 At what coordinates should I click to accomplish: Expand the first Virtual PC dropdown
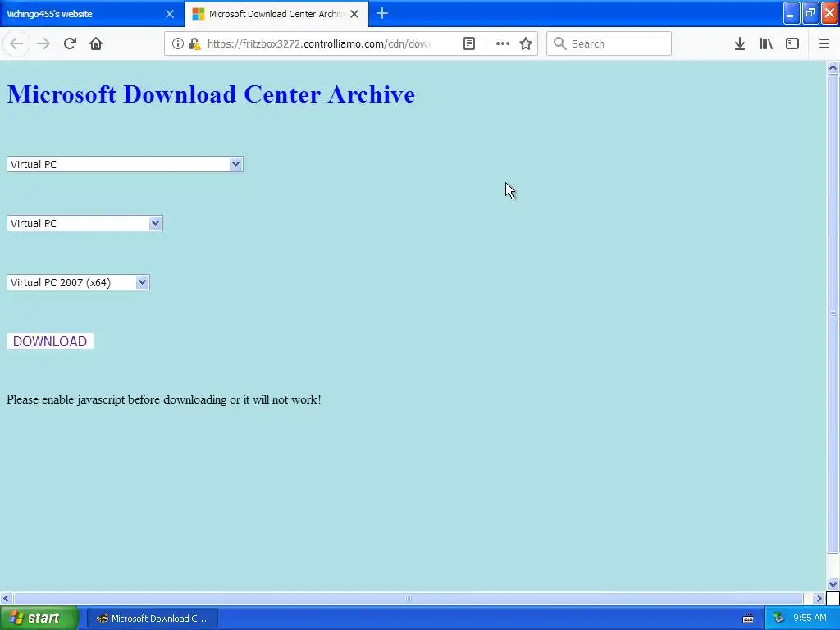coord(125,164)
